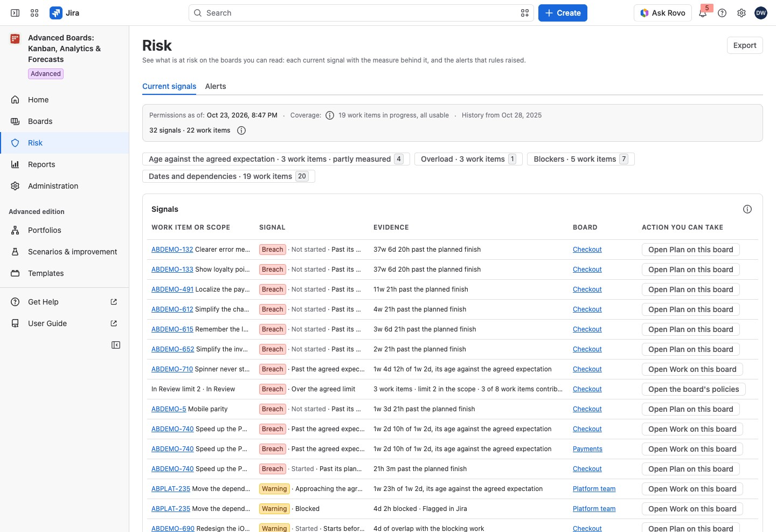Screen dimensions: 776x532
Task: Open Platform team board in the Blocked row
Action: pyautogui.click(x=594, y=509)
